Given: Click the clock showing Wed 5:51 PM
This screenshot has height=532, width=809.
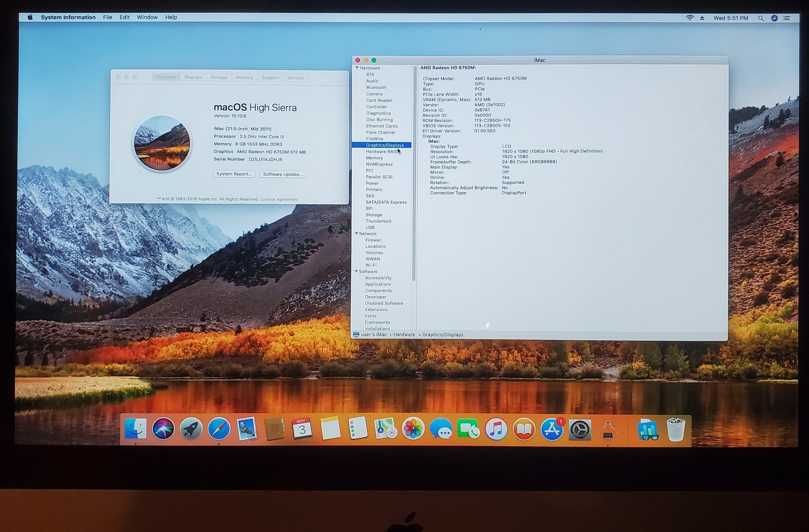Looking at the screenshot, I should point(731,18).
